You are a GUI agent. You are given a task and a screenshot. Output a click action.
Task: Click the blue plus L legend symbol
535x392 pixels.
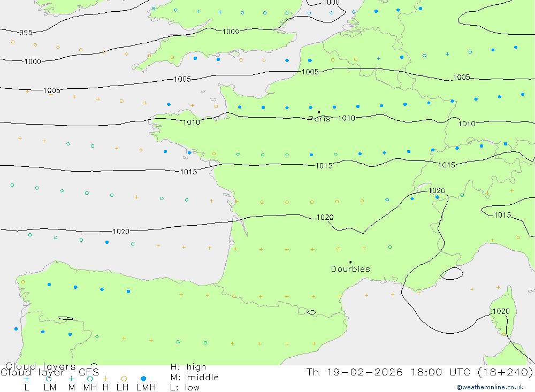tap(27, 379)
